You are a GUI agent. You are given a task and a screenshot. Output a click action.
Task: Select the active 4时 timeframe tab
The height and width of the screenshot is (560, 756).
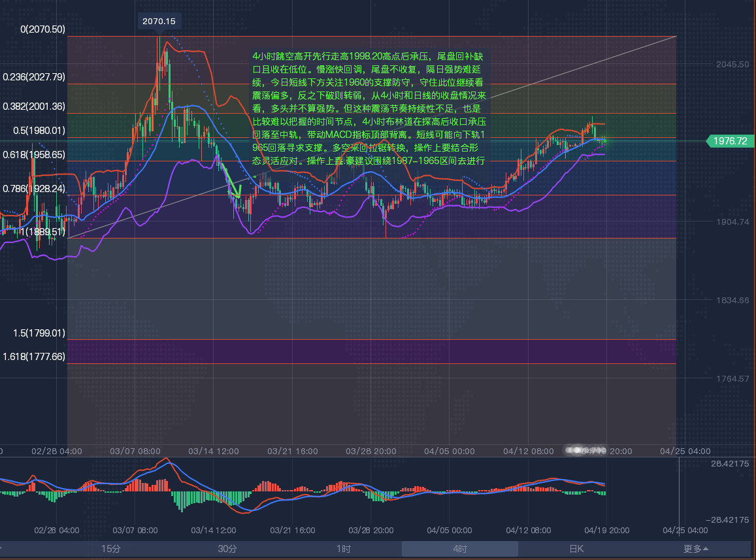pos(459,549)
